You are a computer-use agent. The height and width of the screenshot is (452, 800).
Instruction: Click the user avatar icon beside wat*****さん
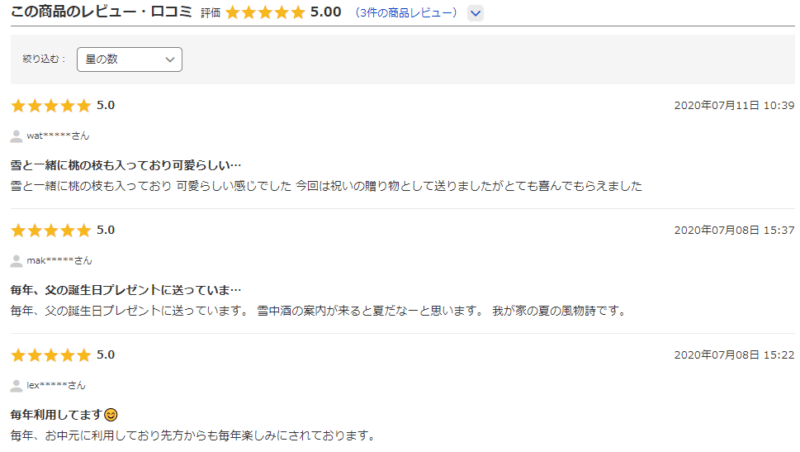click(x=16, y=136)
